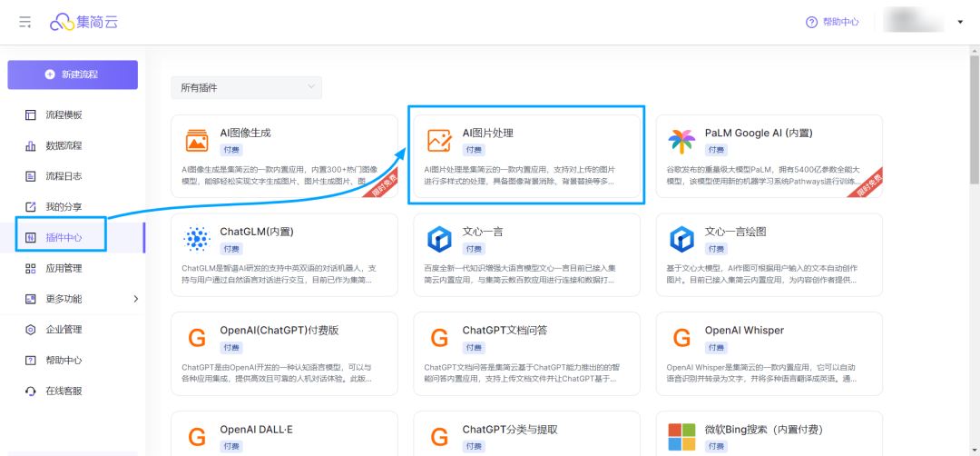Screen dimensions: 980x456
Task: Click the 新建流程 button
Action: tap(73, 74)
